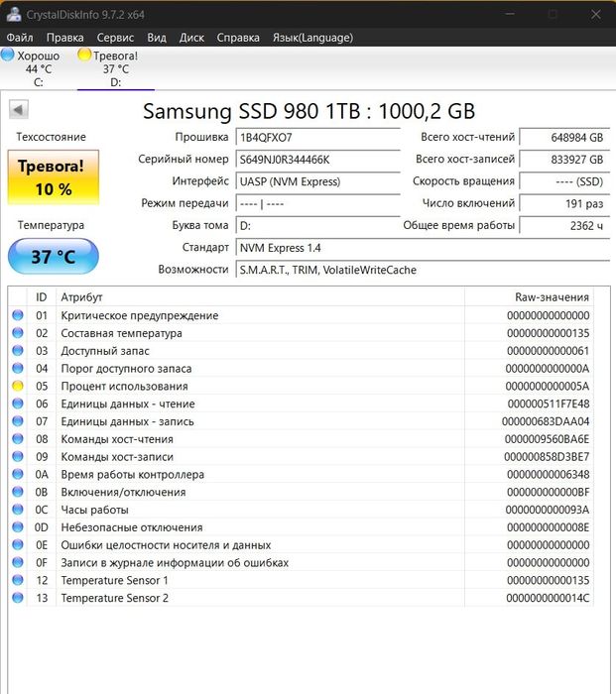Viewport: 616px width, 694px height.
Task: Click raw value 000000000014C
Action: [548, 598]
